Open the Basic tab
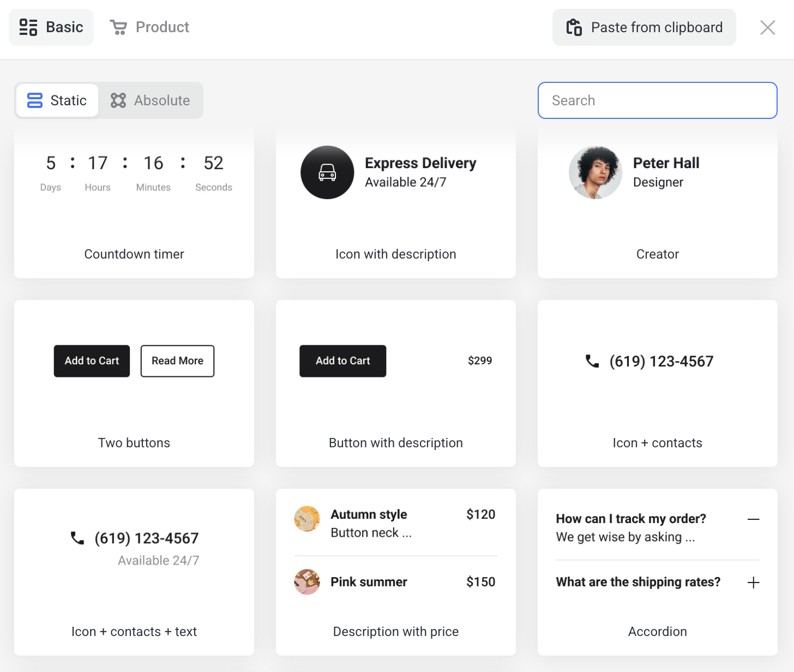794x672 pixels. pyautogui.click(x=51, y=27)
